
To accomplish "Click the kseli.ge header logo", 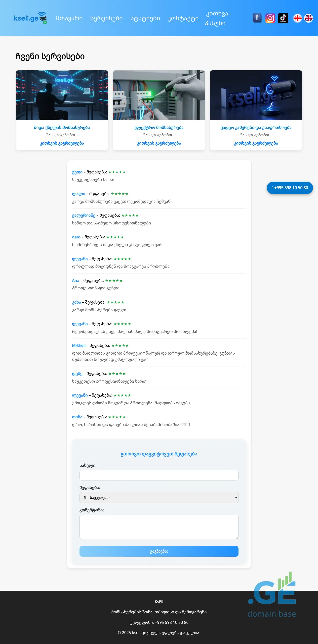I will [x=30, y=18].
